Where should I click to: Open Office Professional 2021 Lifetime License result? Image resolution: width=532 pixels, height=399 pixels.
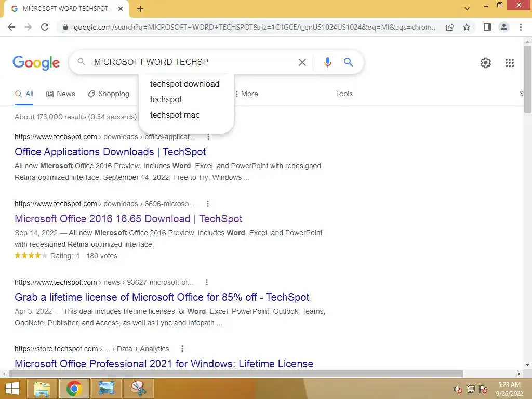point(164,364)
